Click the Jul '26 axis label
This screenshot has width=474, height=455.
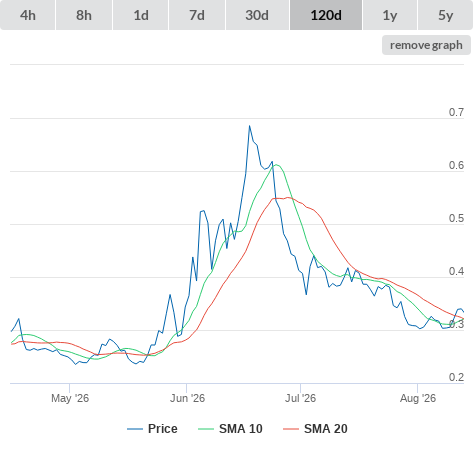[300, 398]
